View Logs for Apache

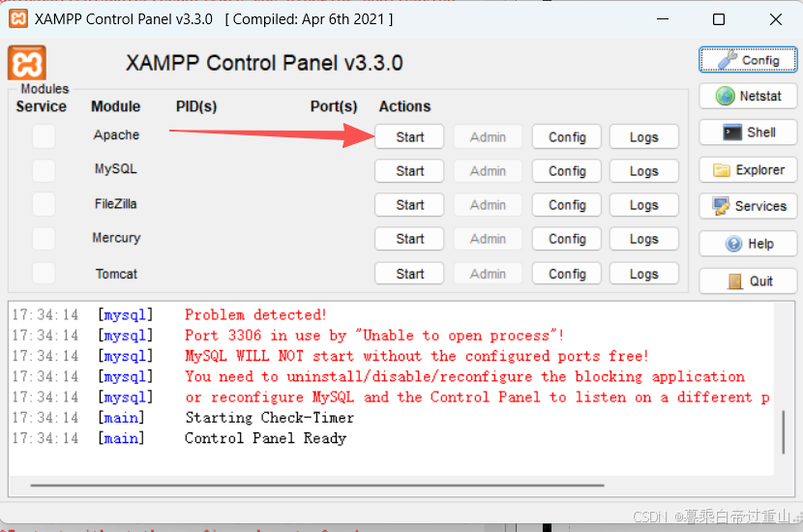coord(643,136)
